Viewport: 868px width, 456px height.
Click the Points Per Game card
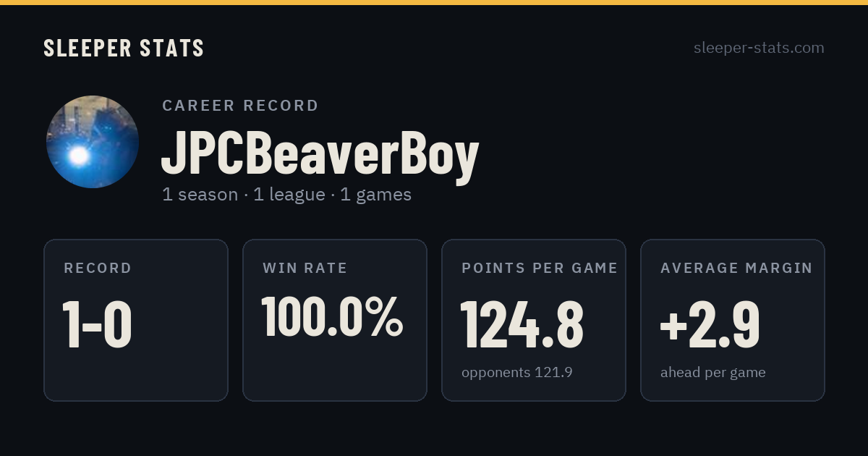click(534, 320)
